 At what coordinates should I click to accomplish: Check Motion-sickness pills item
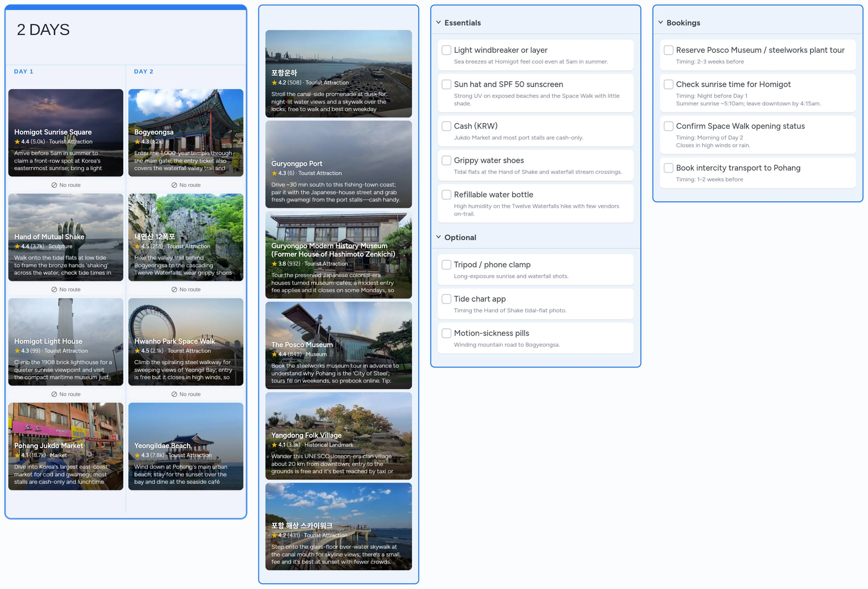pyautogui.click(x=446, y=333)
